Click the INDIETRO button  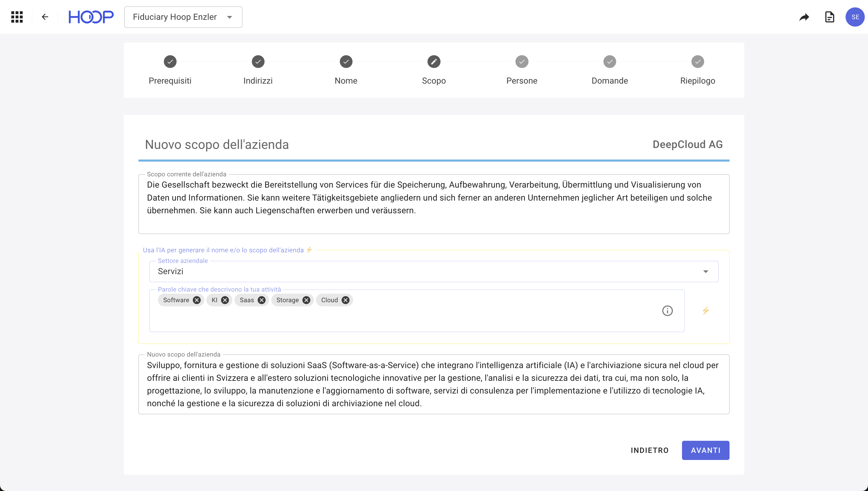[x=649, y=450]
